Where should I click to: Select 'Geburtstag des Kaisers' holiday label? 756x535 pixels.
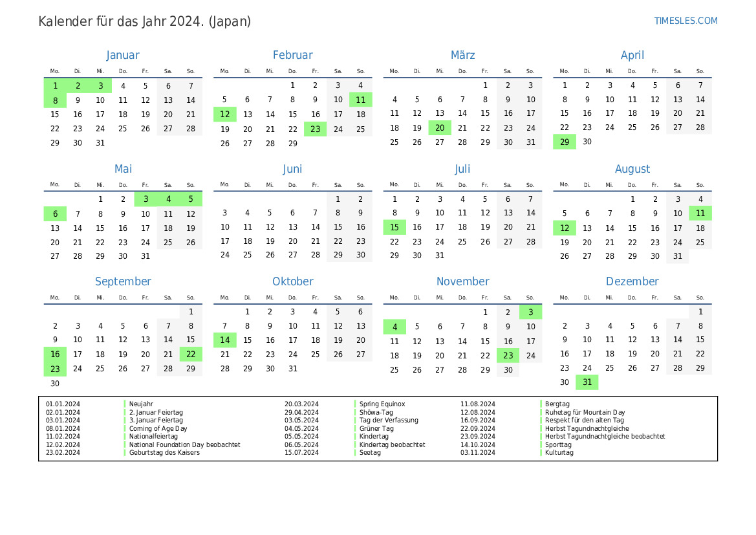tap(164, 453)
